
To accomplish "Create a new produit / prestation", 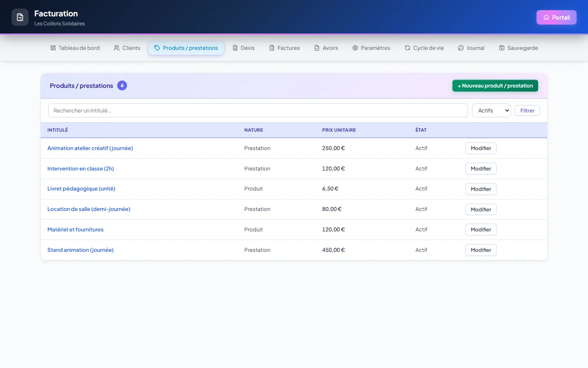I will 495,86.
